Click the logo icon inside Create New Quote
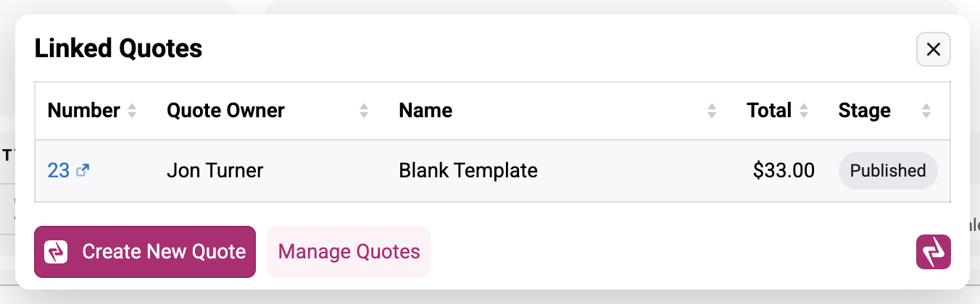This screenshot has width=980, height=304. (x=56, y=252)
